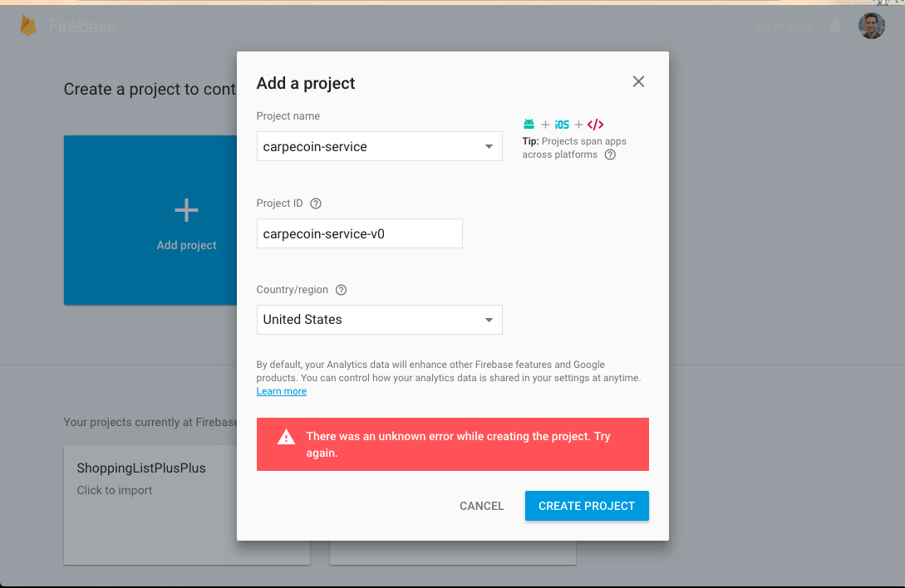Open the notifications bell
Image resolution: width=905 pixels, height=588 pixels.
coord(834,26)
